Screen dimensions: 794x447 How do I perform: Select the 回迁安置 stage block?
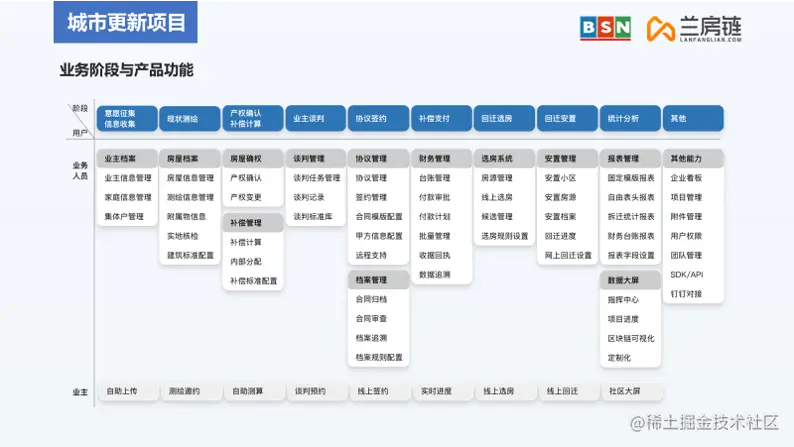[x=568, y=118]
